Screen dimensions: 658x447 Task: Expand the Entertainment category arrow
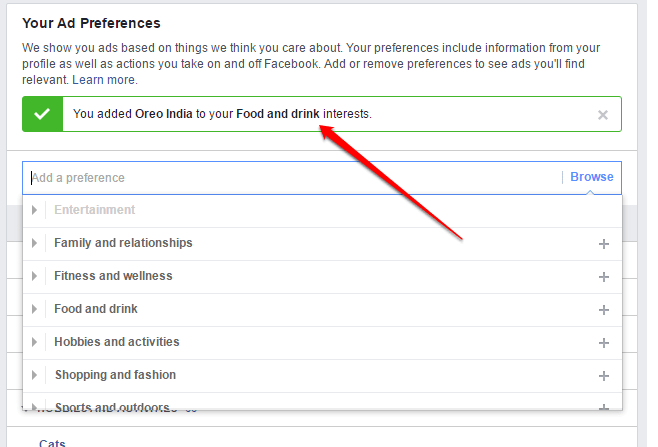[34, 210]
